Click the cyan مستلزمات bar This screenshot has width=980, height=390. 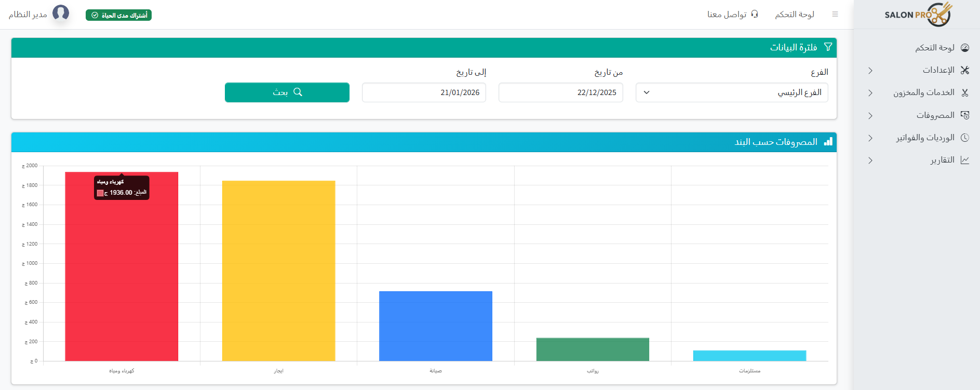coord(750,356)
